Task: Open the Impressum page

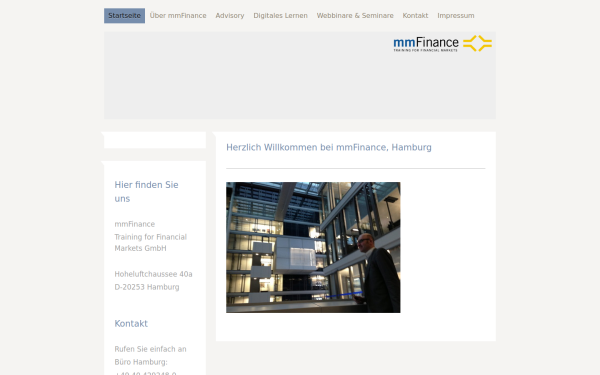Action: click(456, 16)
